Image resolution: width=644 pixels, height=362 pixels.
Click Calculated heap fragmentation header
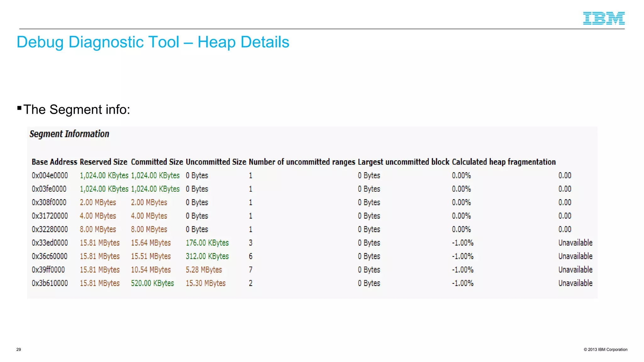coord(504,162)
